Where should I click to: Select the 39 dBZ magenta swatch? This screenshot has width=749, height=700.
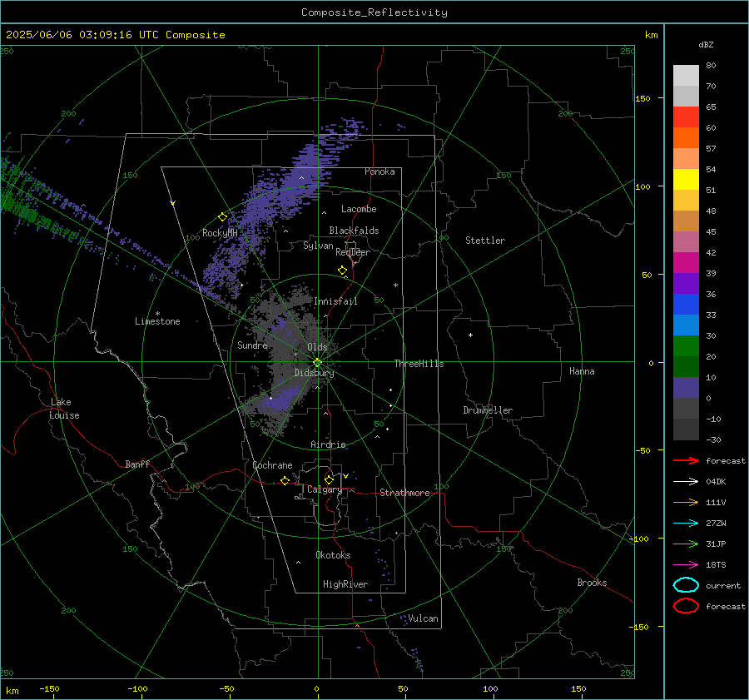click(x=686, y=262)
